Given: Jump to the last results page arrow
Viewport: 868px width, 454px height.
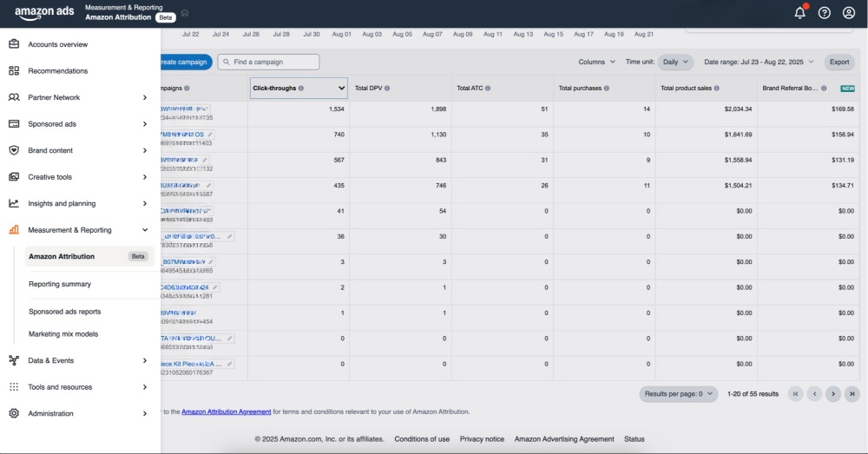Looking at the screenshot, I should pyautogui.click(x=852, y=394).
